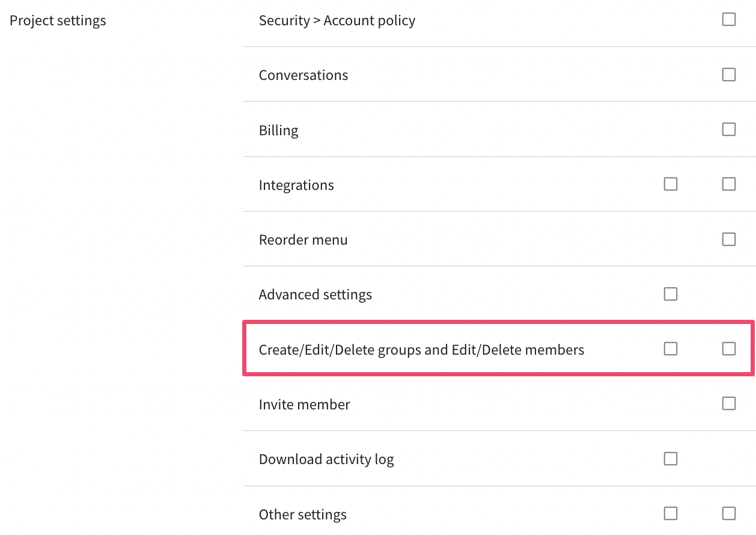Check second checkbox for Create/Edit/Delete groups row
The image size is (756, 535).
(x=728, y=349)
